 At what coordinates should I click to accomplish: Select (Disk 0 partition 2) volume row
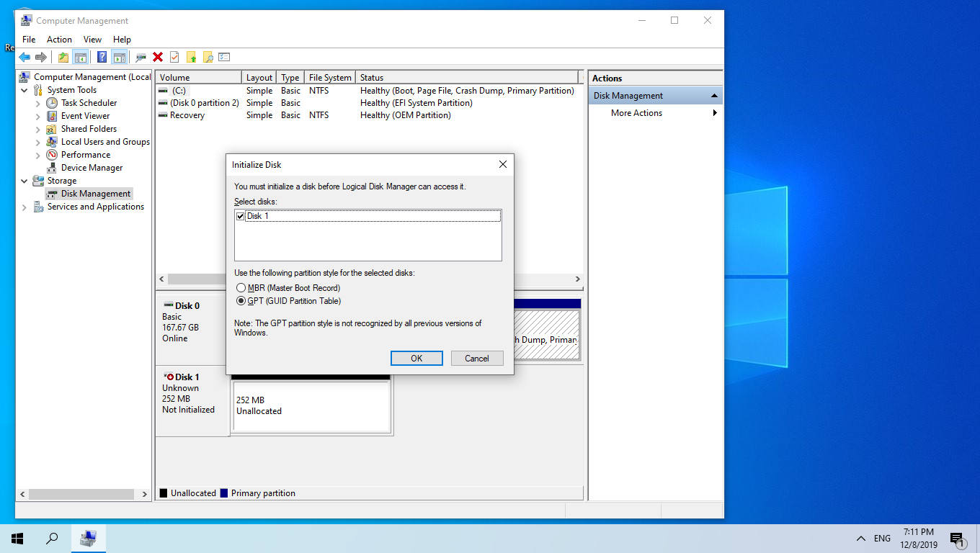367,103
